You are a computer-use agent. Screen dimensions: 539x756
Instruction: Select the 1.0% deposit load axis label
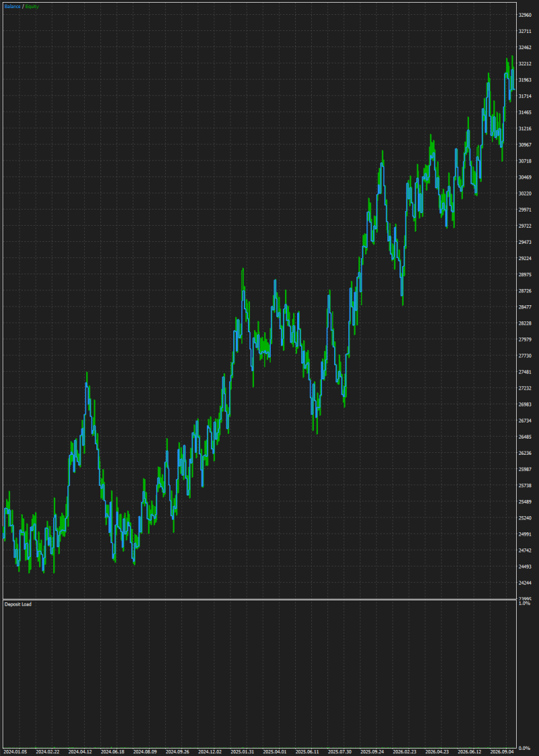click(525, 603)
